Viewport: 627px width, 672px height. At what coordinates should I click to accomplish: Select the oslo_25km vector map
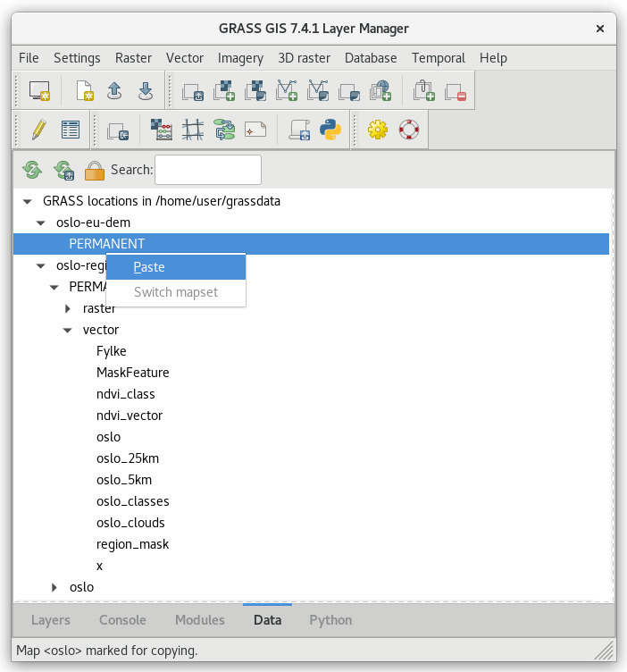coord(128,458)
